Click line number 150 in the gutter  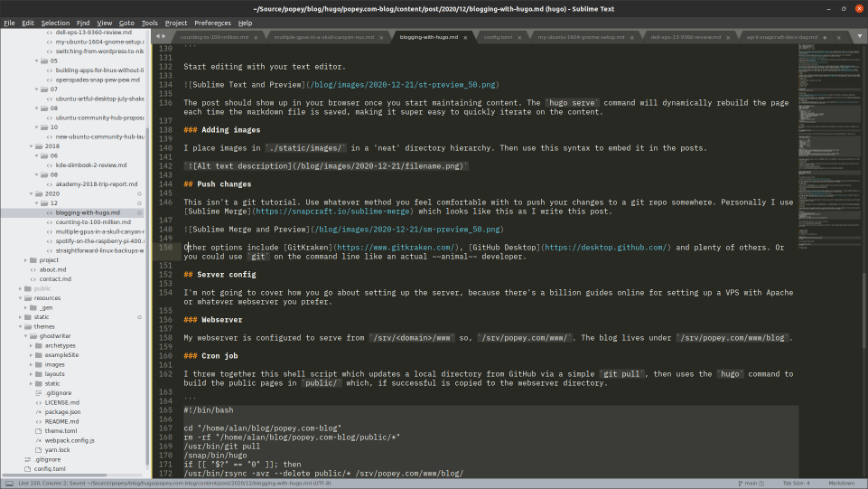pyautogui.click(x=165, y=248)
